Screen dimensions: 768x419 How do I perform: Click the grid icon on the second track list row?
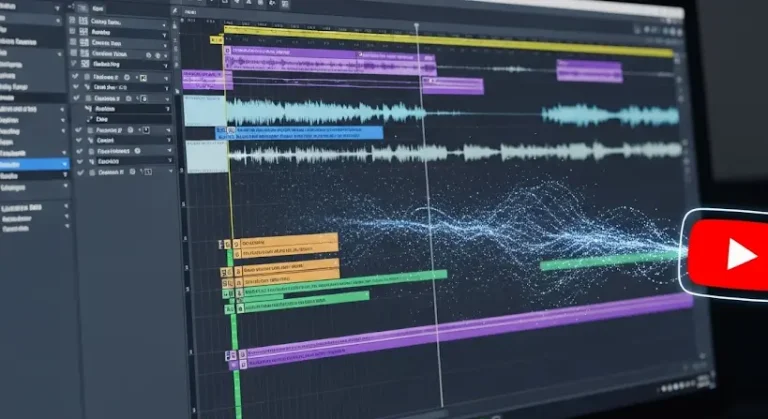(x=84, y=32)
